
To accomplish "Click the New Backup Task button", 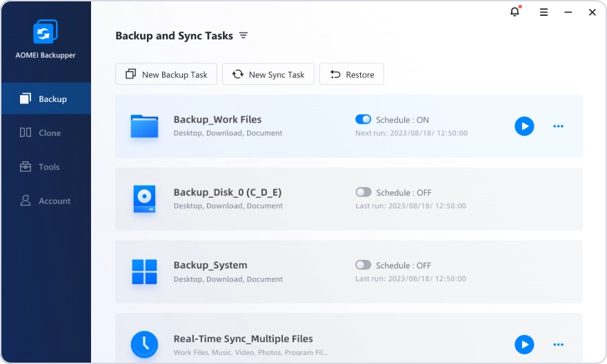I will (166, 74).
